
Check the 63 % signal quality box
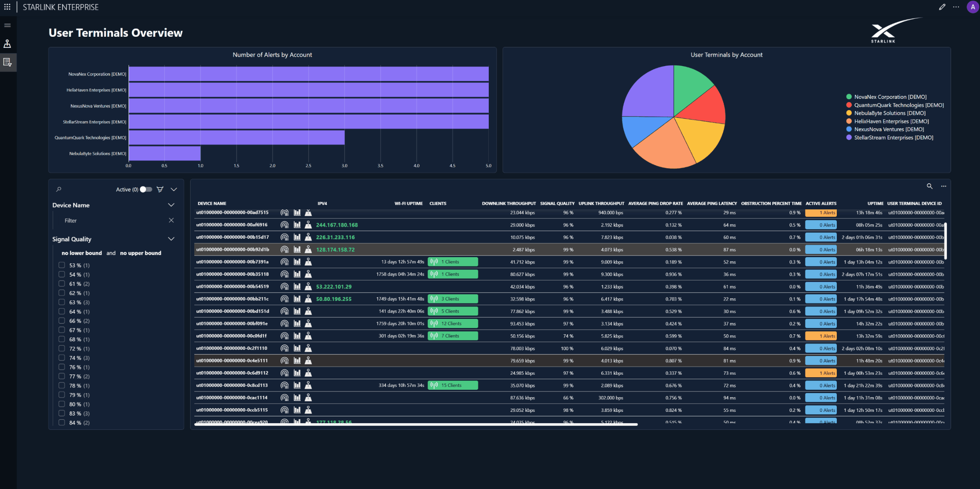(62, 302)
